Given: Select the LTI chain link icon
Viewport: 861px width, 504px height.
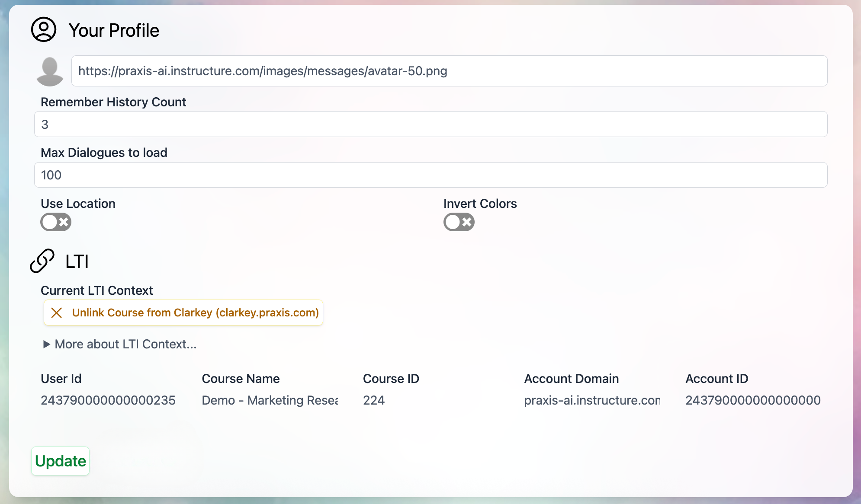Looking at the screenshot, I should click(42, 261).
